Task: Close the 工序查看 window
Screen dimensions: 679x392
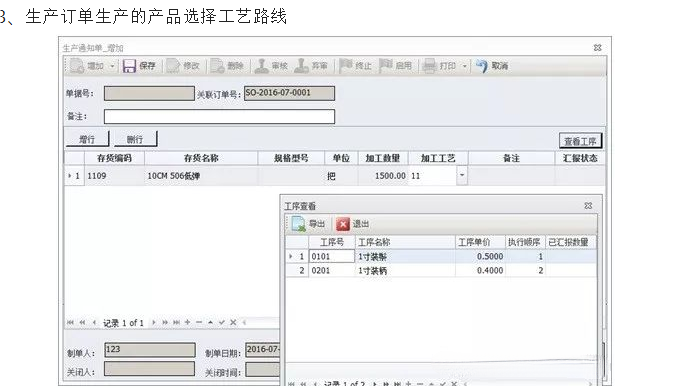Action: 588,206
